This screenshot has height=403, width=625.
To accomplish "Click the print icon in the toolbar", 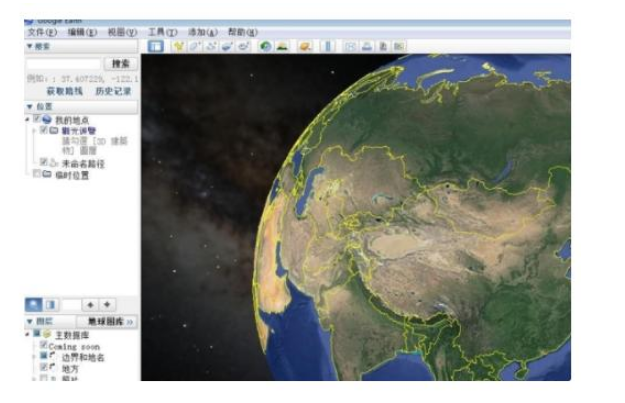I will (367, 46).
